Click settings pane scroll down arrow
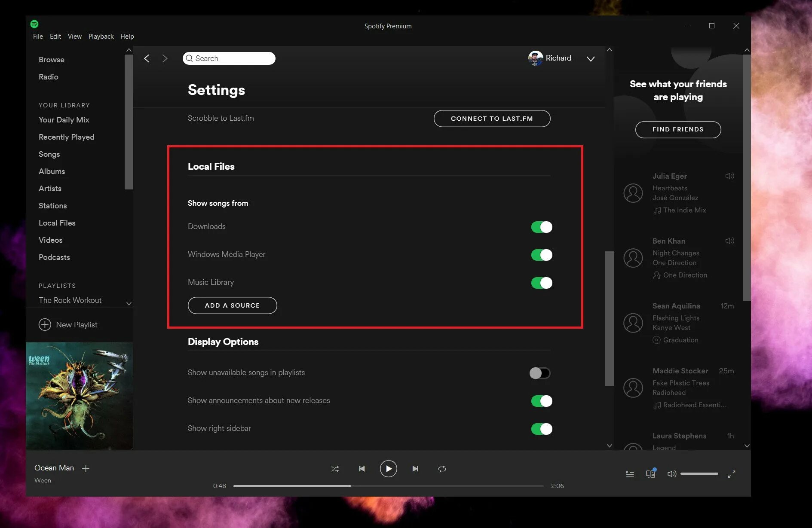The image size is (812, 528). [610, 446]
